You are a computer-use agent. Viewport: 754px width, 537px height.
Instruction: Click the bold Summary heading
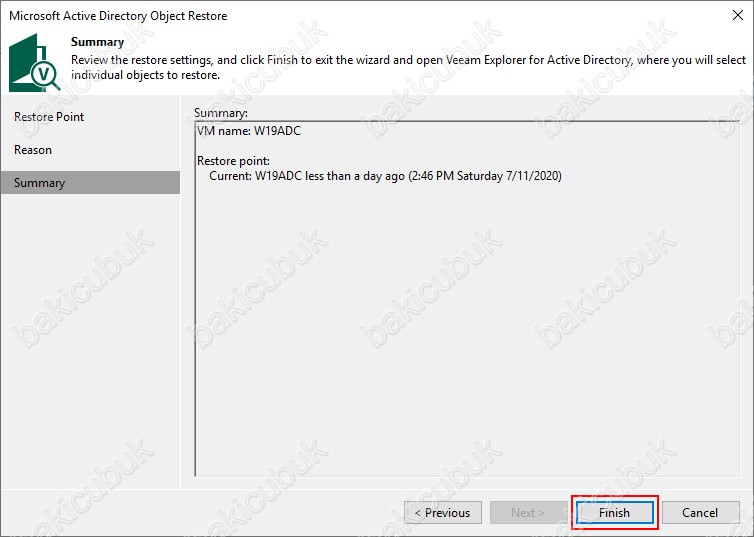[x=98, y=42]
